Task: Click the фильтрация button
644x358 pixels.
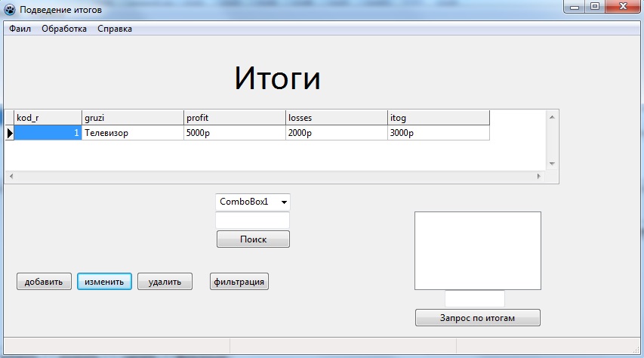Action: point(239,282)
